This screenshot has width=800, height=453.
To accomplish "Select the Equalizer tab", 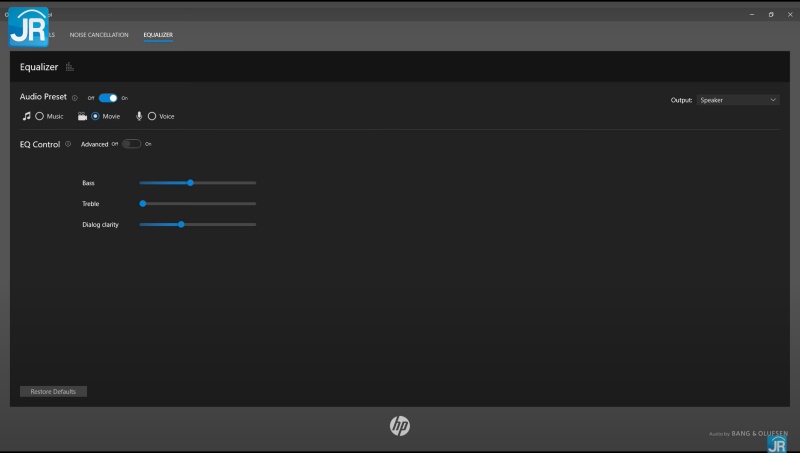I will (158, 35).
